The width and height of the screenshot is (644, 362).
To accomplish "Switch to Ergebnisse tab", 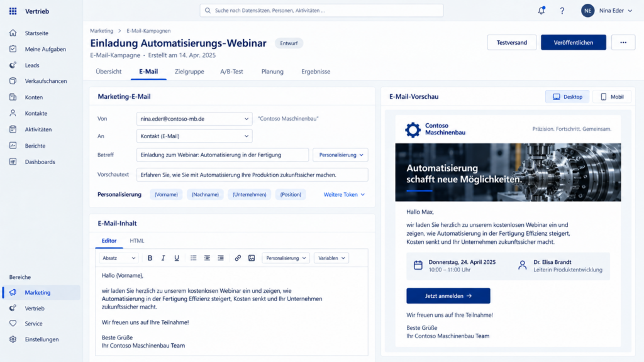I will [316, 72].
